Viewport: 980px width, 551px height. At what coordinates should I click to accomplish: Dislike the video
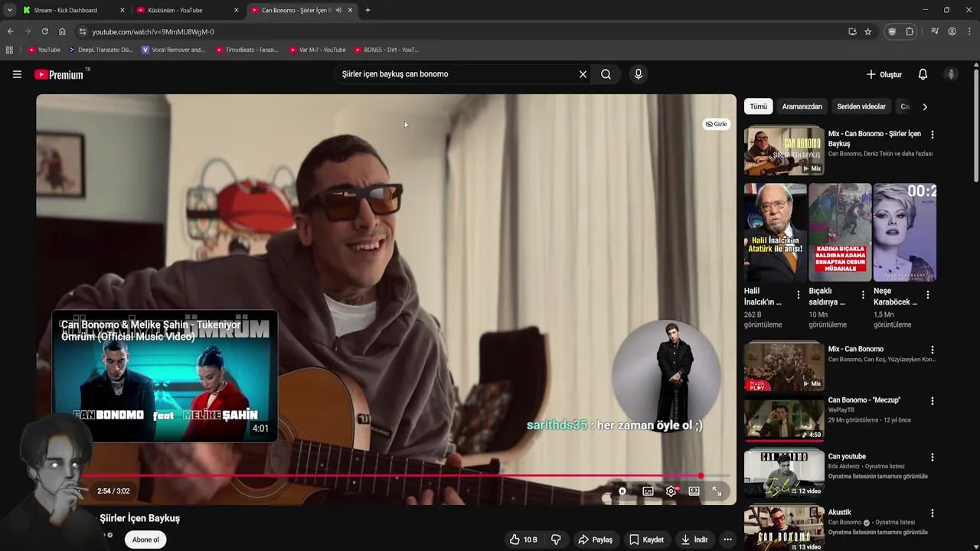tap(556, 540)
